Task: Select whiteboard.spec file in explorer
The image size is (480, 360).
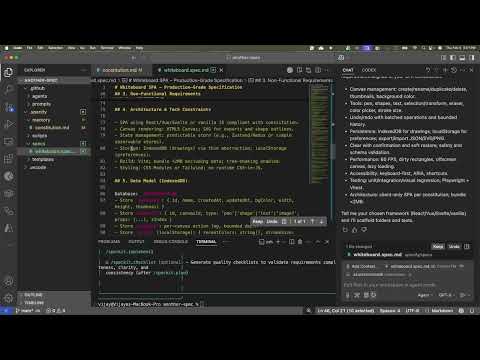Action: click(53, 151)
